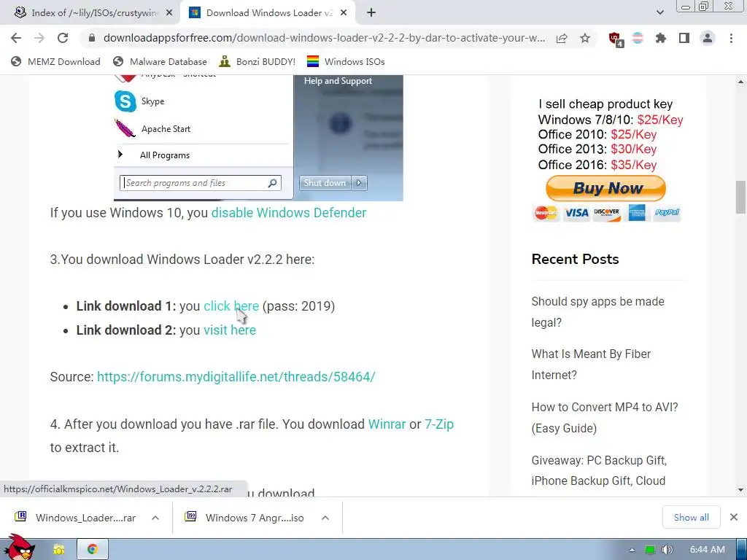Click the 'click here' download link
Viewport: 747px width, 560px height.
pyautogui.click(x=231, y=306)
